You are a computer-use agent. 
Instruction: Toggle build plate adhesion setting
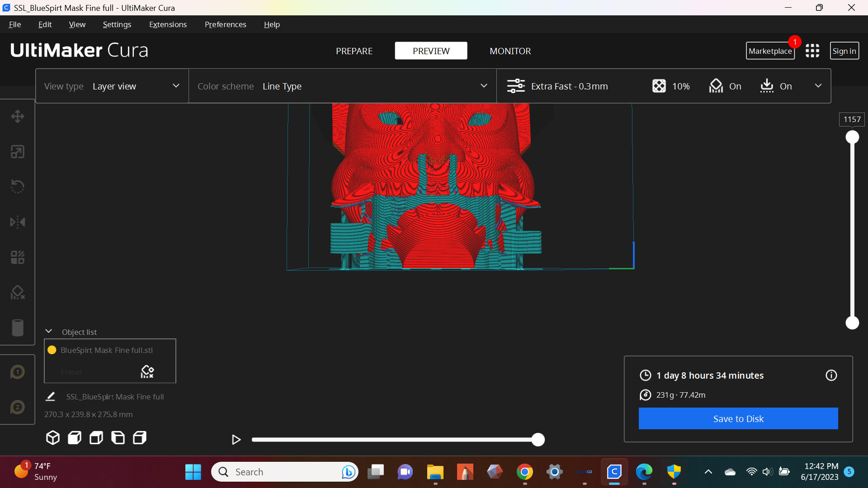[776, 86]
